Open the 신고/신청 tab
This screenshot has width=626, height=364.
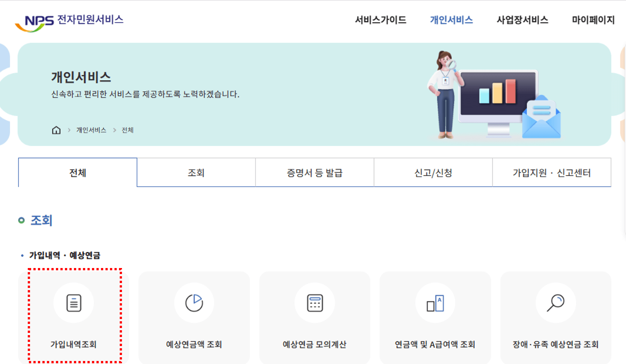coord(433,172)
